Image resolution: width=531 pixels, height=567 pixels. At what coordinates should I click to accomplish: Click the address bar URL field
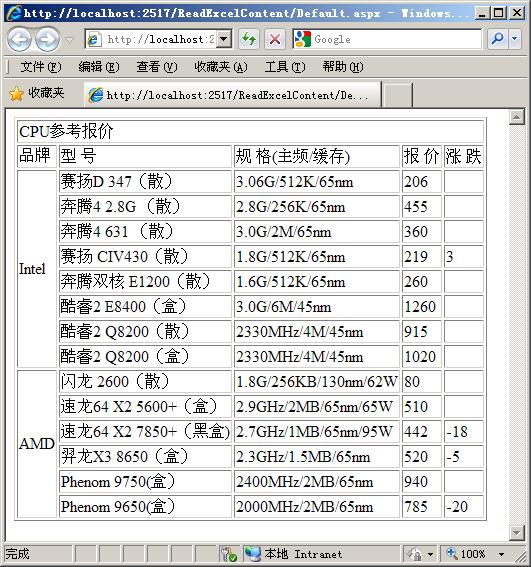tap(151, 39)
